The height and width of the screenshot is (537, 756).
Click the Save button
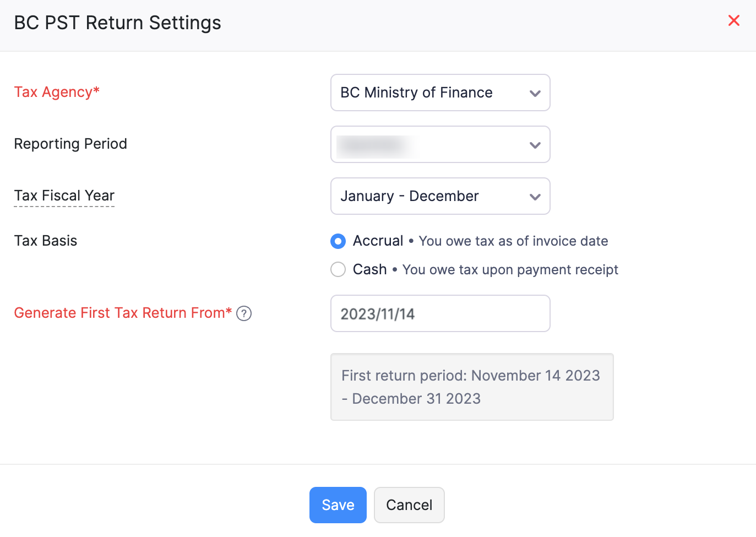(338, 505)
